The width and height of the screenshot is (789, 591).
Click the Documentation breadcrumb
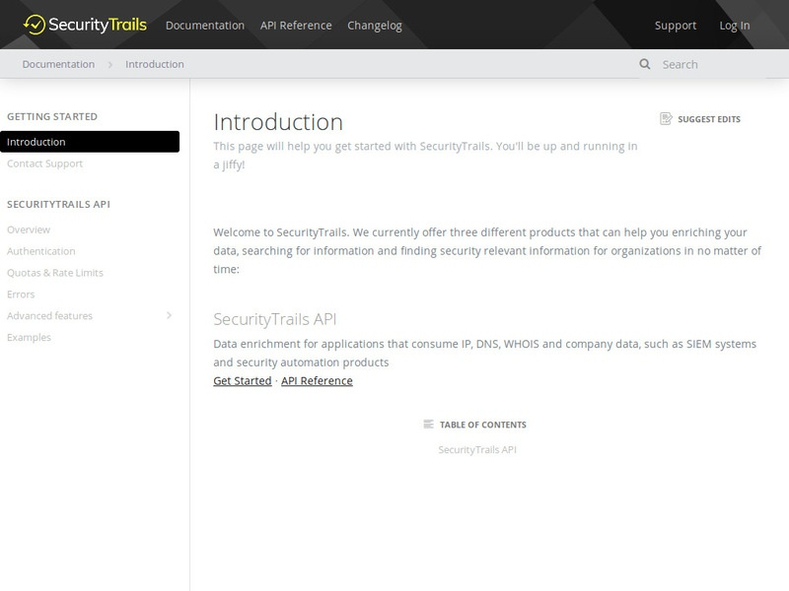[58, 64]
